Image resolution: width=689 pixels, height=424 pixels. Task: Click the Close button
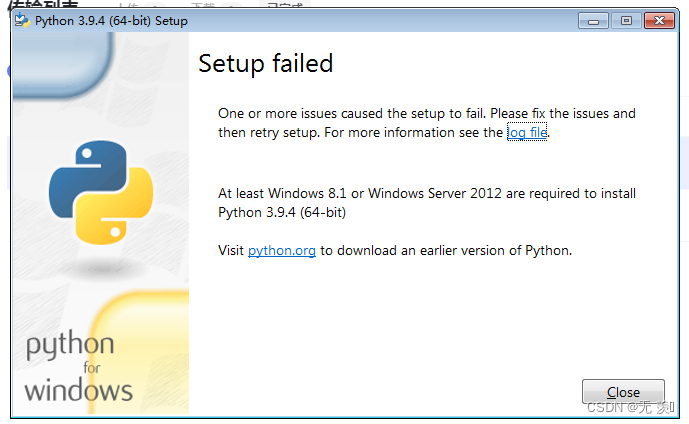pyautogui.click(x=623, y=391)
